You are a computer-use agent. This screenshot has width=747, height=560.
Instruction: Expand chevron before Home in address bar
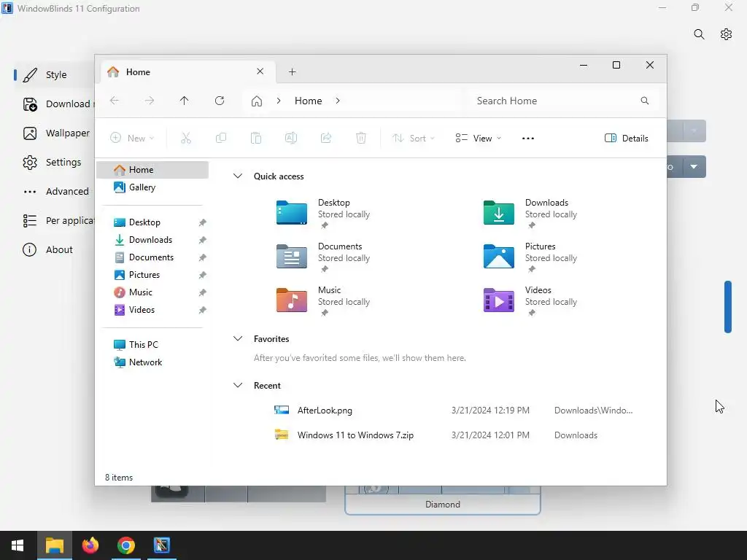(x=279, y=101)
